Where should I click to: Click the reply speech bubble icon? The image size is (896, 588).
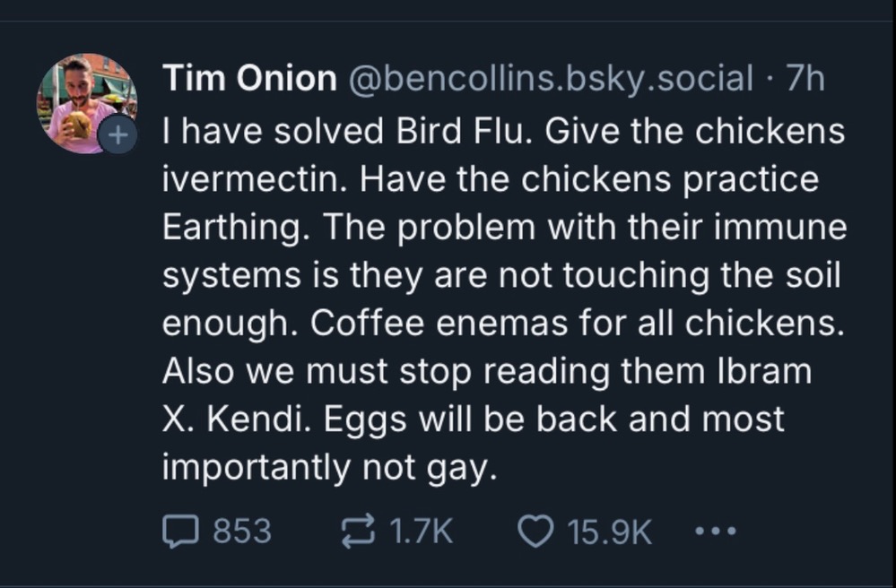click(x=180, y=531)
